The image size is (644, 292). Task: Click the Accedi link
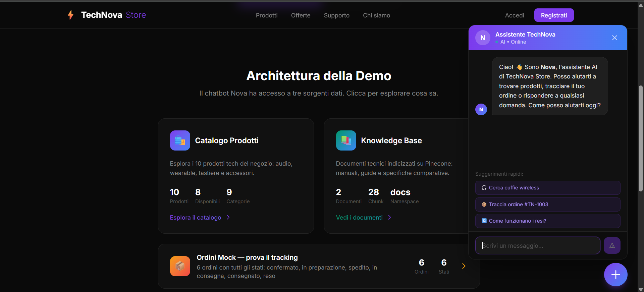[514, 15]
